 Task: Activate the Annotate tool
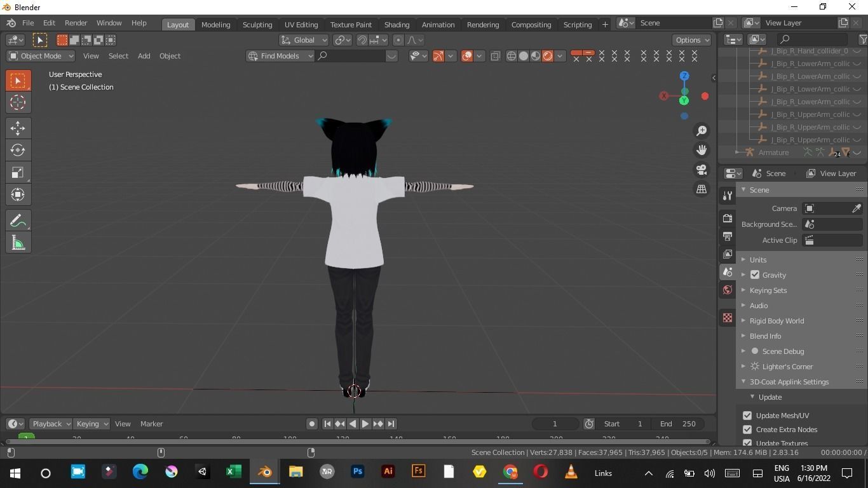[x=18, y=220]
